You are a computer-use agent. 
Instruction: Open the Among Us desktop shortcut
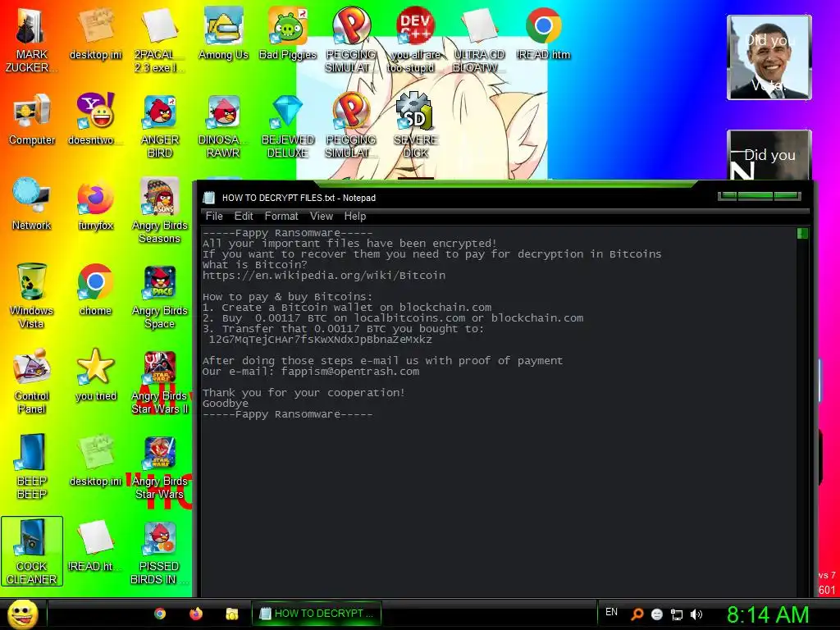[x=223, y=34]
